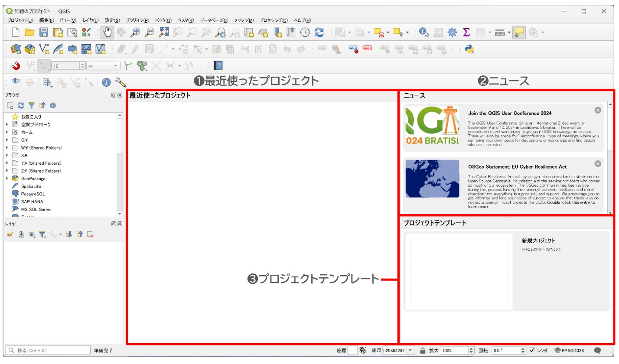The height and width of the screenshot is (364, 619).
Task: Refresh the map canvas
Action: [319, 32]
